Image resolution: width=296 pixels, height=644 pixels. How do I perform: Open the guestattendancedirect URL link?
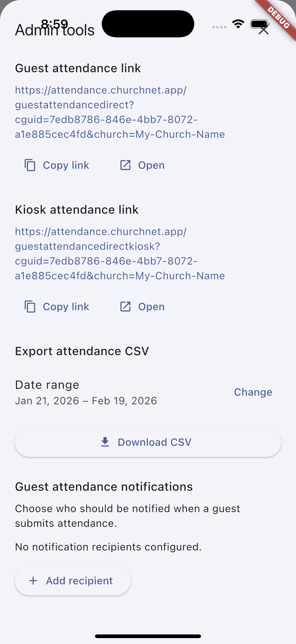(x=120, y=112)
